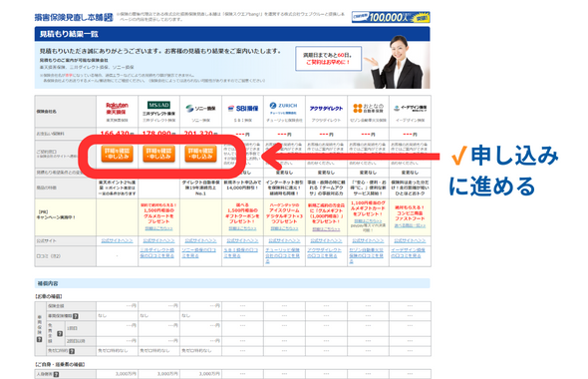
Task: Click the イーデザイン損保 logo
Action: [410, 109]
